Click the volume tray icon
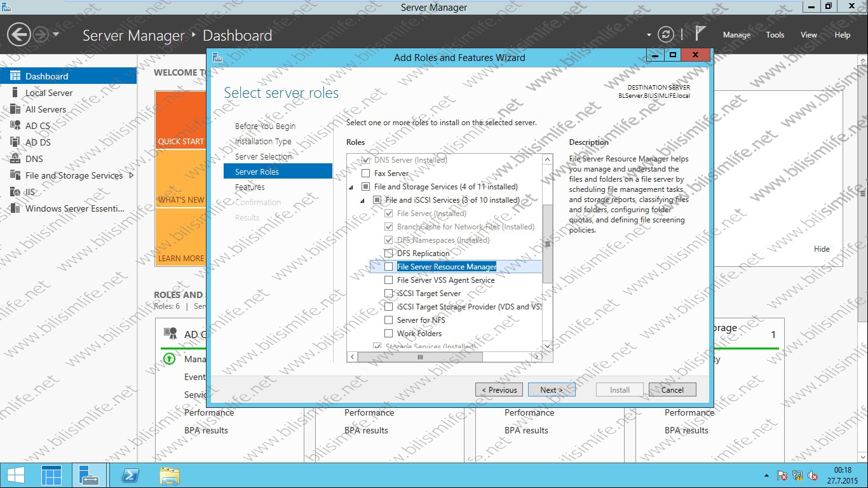 [813, 475]
